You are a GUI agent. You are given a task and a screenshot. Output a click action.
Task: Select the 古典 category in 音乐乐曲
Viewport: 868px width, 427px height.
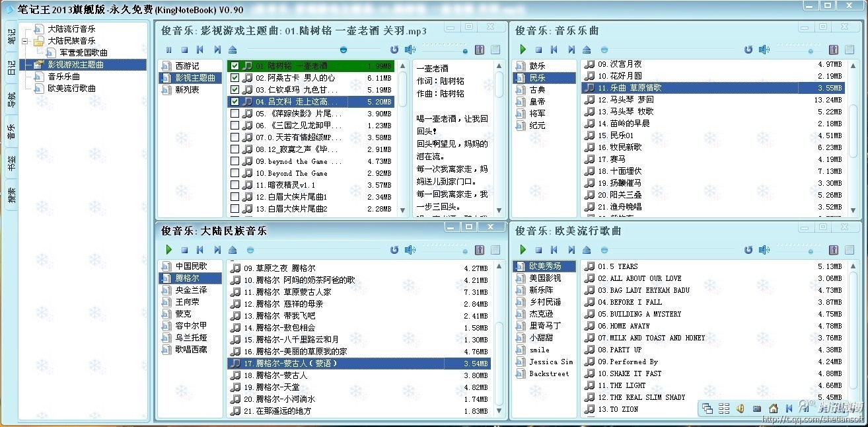pyautogui.click(x=537, y=90)
